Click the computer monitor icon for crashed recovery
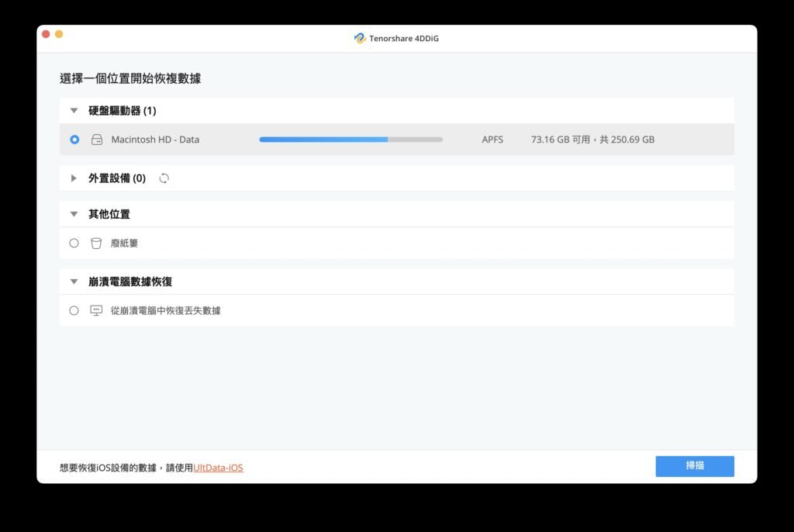 [x=96, y=310]
